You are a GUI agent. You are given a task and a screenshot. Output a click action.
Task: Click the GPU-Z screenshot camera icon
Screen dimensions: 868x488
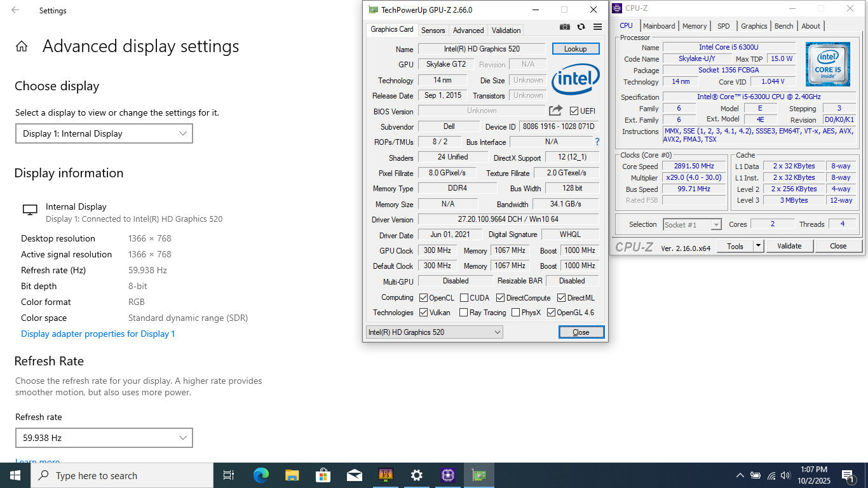click(564, 27)
